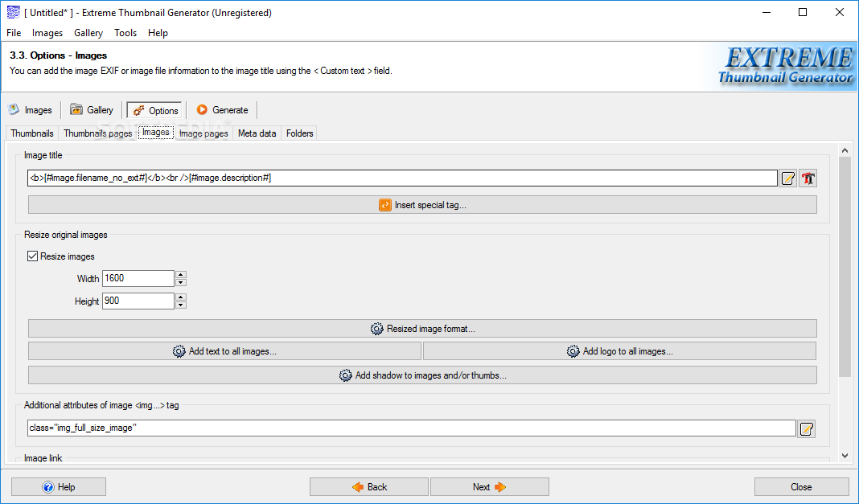Click the img tag attributes input field
Viewport: 859px width, 504px height.
(412, 428)
